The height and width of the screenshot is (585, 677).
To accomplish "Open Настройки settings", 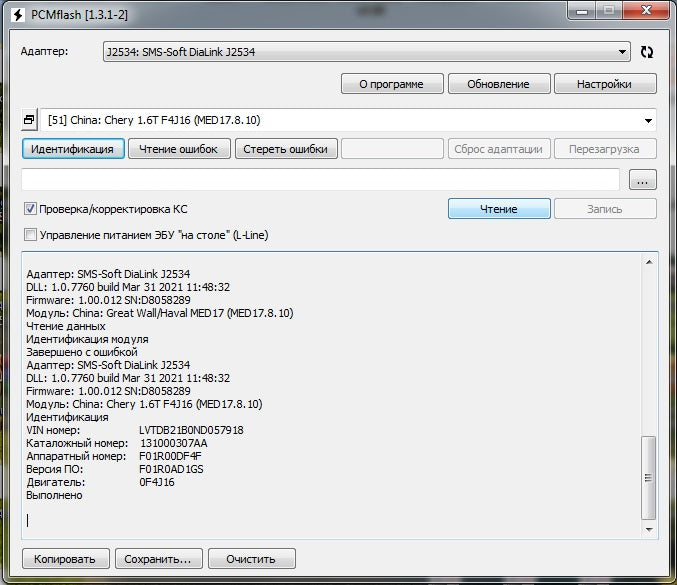I will pyautogui.click(x=605, y=84).
